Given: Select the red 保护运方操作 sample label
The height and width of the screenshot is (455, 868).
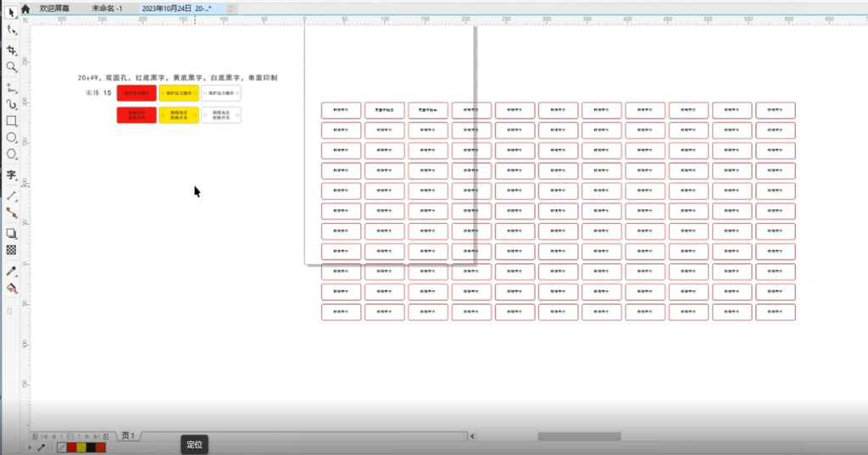Looking at the screenshot, I should pos(136,93).
